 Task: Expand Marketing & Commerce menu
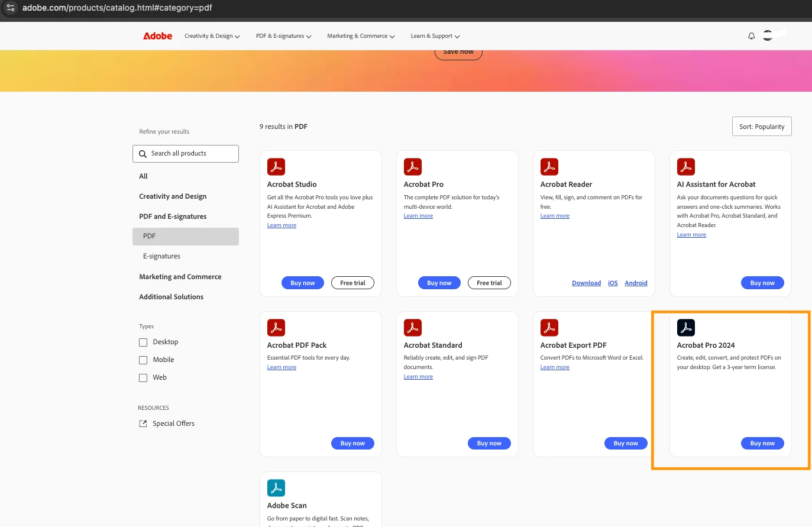[361, 36]
